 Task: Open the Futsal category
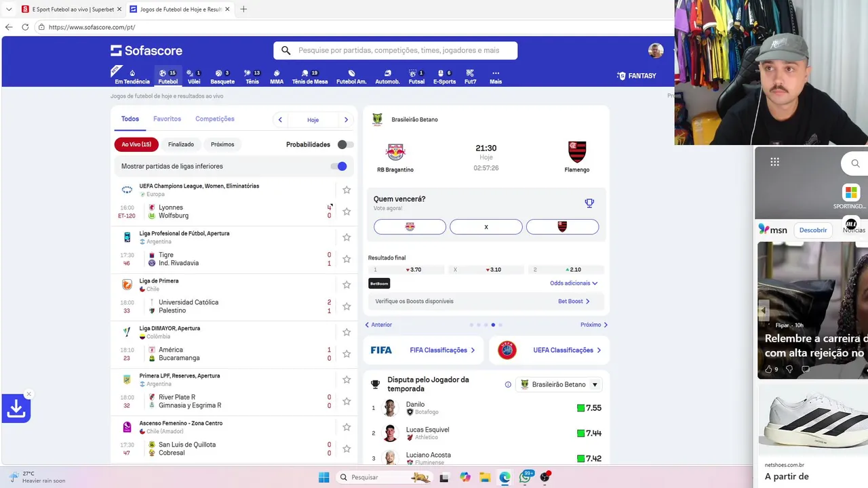(416, 77)
